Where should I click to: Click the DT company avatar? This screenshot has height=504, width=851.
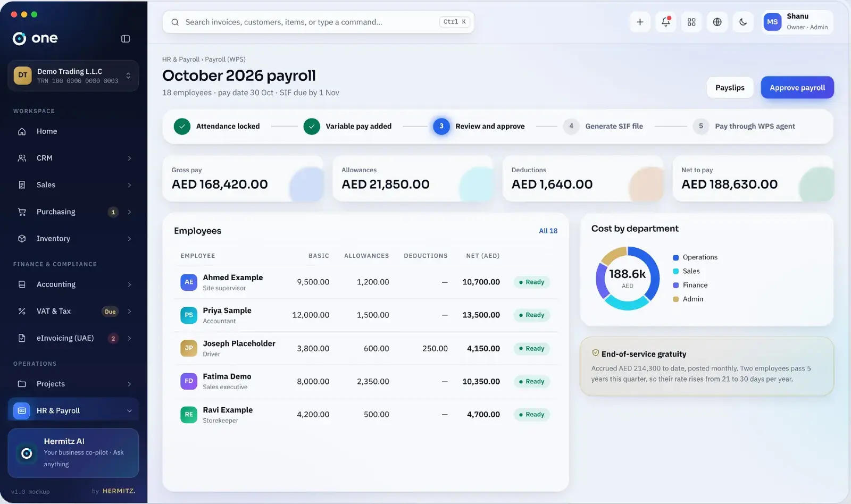22,75
